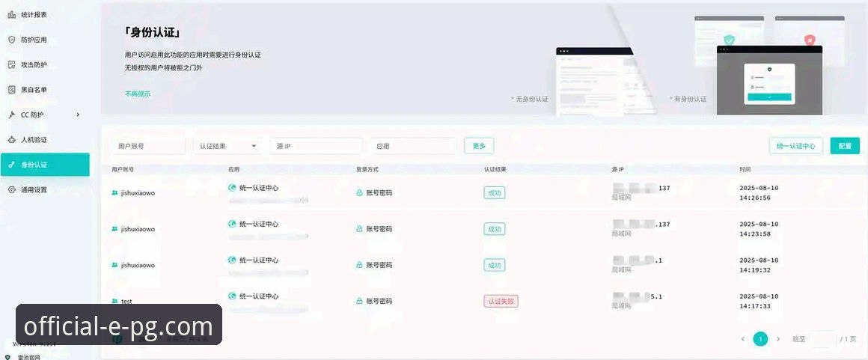Open the 黑白名单 sidebar menu
The image size is (868, 360).
44,90
